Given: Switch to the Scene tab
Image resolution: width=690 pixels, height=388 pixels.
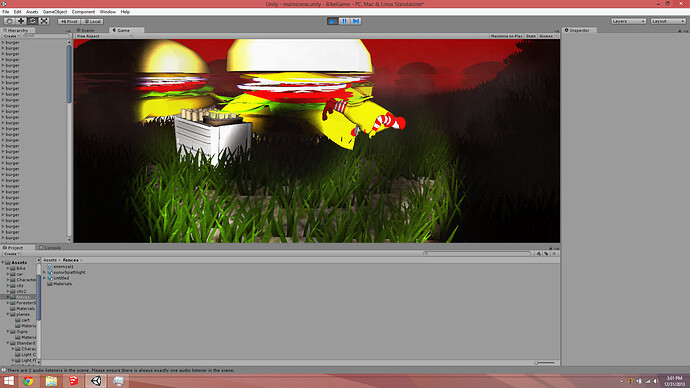Looking at the screenshot, I should click(86, 30).
